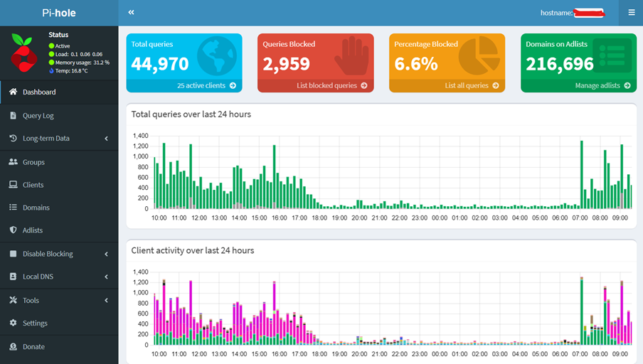
Task: Open the Dashboard menu item
Action: pos(39,92)
